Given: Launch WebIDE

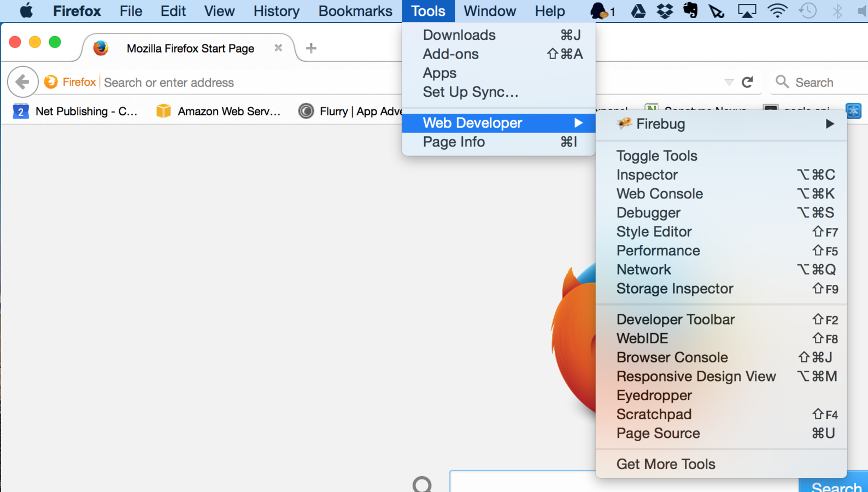Looking at the screenshot, I should pos(721,338).
